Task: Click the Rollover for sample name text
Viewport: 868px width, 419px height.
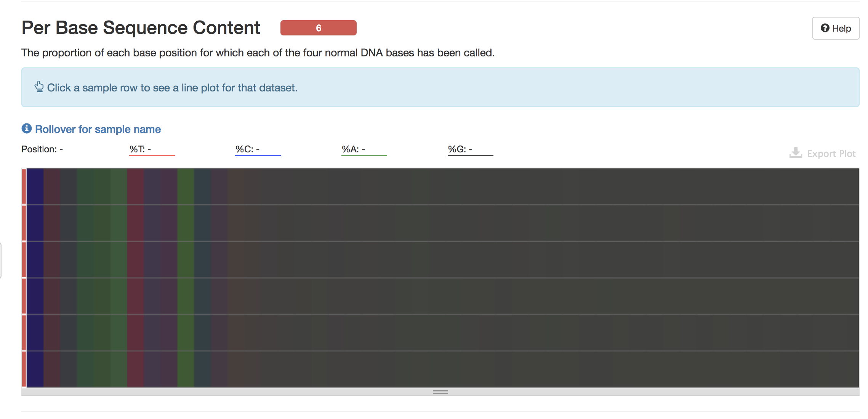Action: click(98, 129)
